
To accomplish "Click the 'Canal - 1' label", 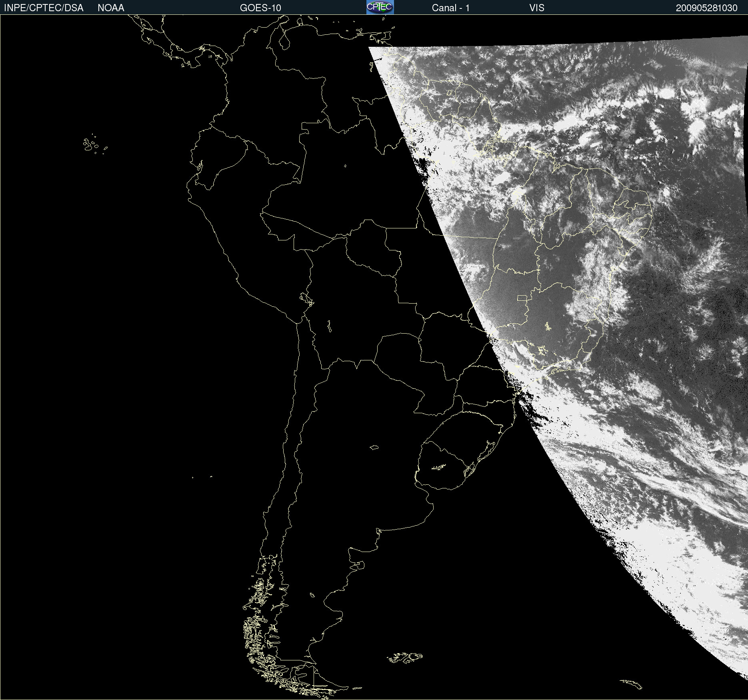I will tap(450, 8).
